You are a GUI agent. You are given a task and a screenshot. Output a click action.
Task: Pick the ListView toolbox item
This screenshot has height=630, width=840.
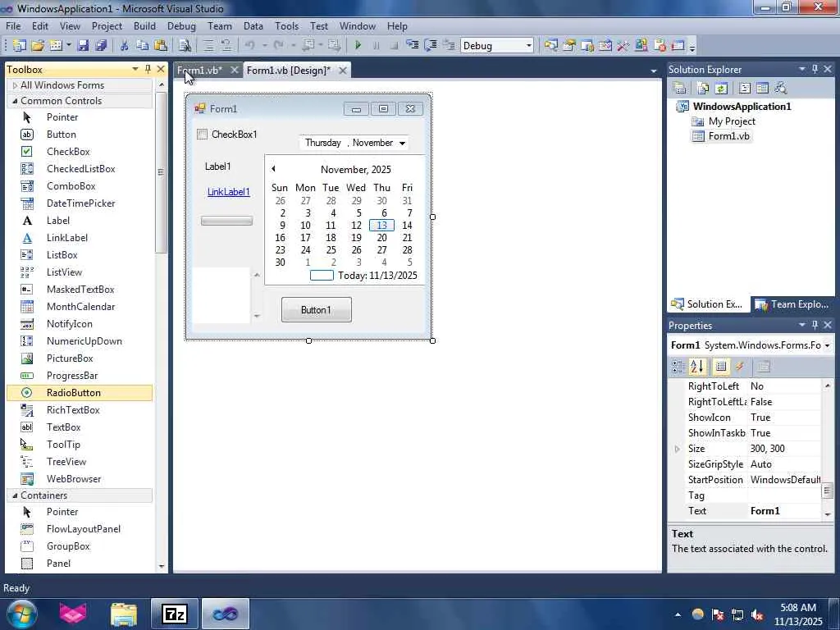pos(80,272)
